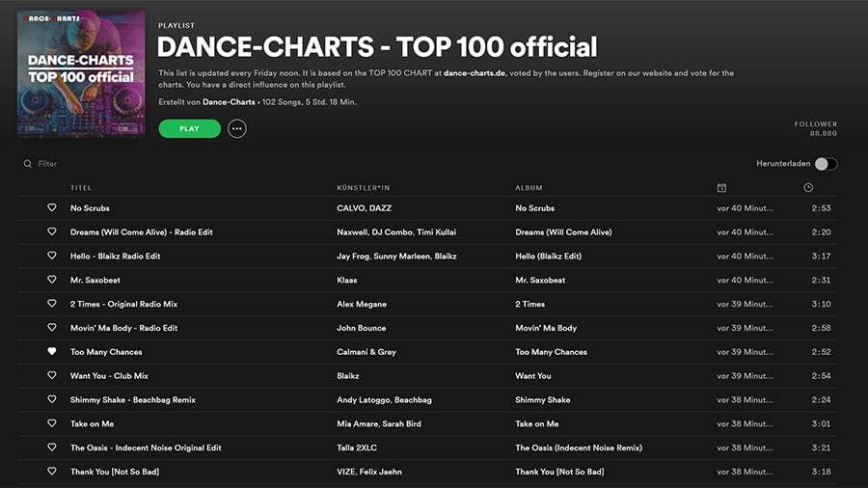
Task: Click the filter search magnifier icon
Action: pyautogui.click(x=27, y=164)
